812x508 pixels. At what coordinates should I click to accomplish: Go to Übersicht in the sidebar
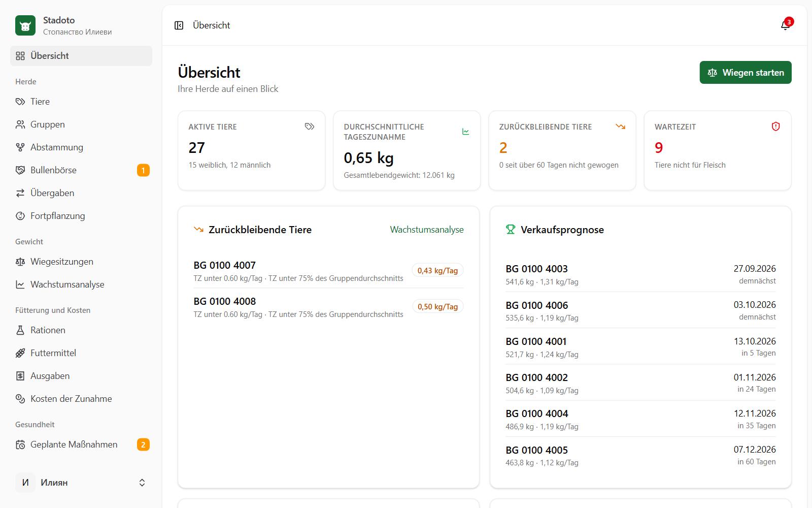tap(81, 56)
